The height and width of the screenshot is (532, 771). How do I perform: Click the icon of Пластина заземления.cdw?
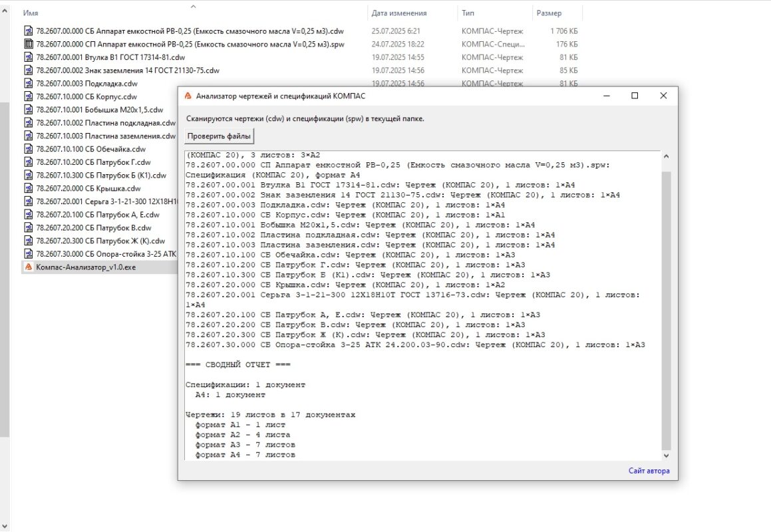pyautogui.click(x=29, y=136)
